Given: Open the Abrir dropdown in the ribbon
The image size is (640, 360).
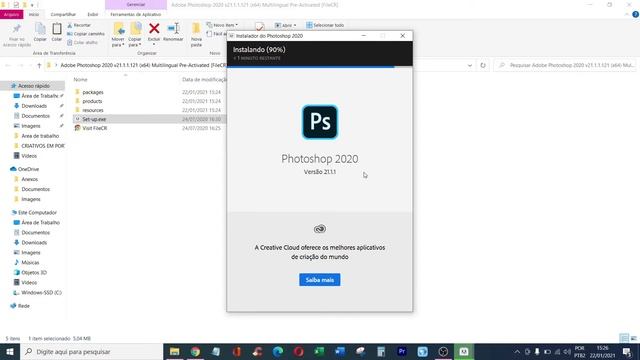Looking at the screenshot, I should tap(285, 25).
